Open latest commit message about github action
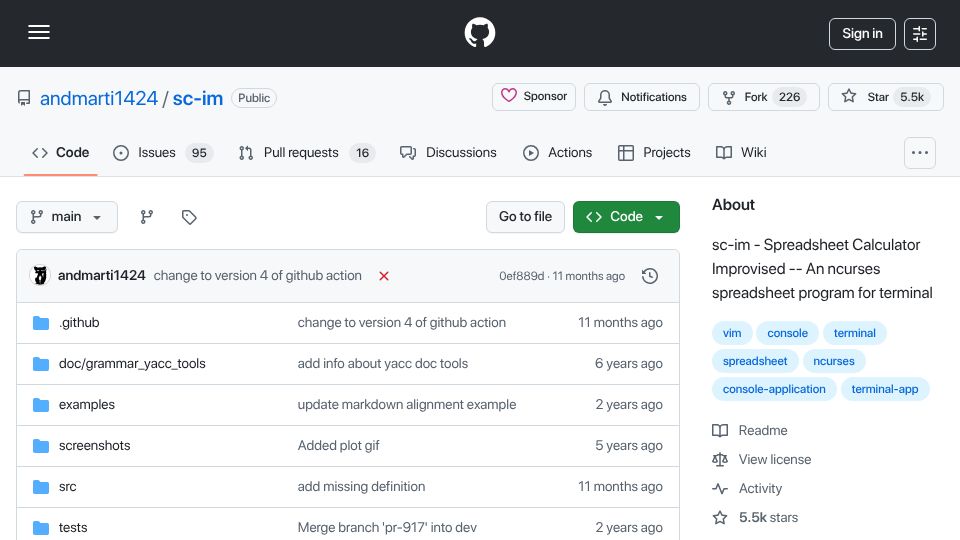This screenshot has height=540, width=960. pyautogui.click(x=258, y=276)
